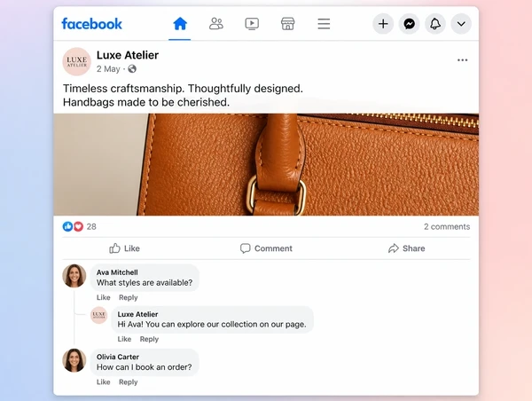
Task: Open the Marketplace tab
Action: pyautogui.click(x=287, y=24)
